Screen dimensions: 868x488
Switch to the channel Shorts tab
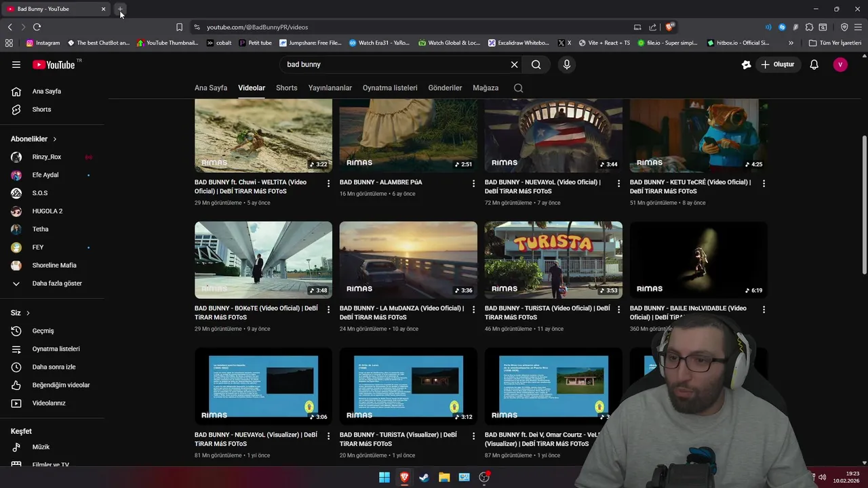pos(286,88)
